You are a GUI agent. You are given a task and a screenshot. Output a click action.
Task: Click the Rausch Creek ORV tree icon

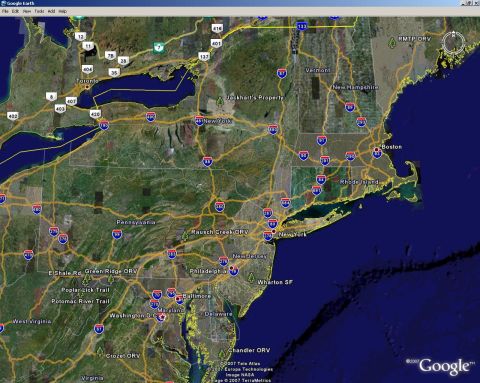point(185,235)
